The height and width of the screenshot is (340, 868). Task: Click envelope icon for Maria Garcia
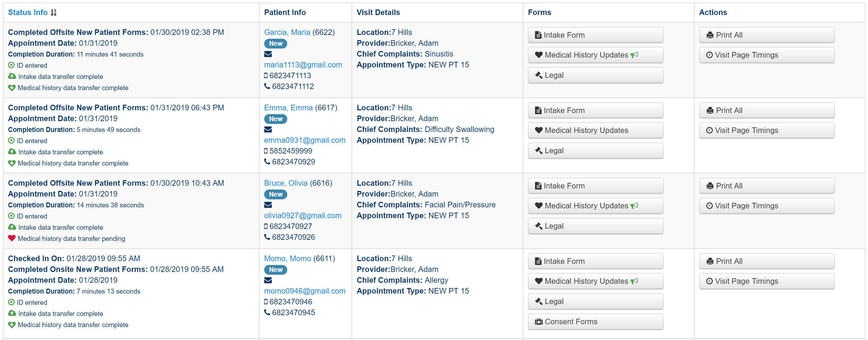tap(268, 54)
